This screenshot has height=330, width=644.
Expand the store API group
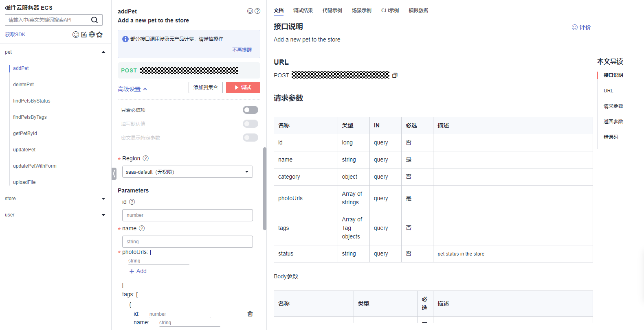pos(103,199)
